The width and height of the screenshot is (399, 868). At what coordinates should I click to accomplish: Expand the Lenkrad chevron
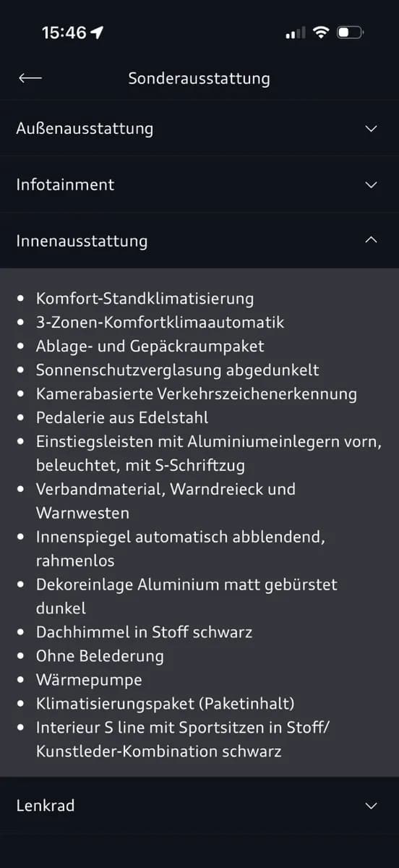372,806
